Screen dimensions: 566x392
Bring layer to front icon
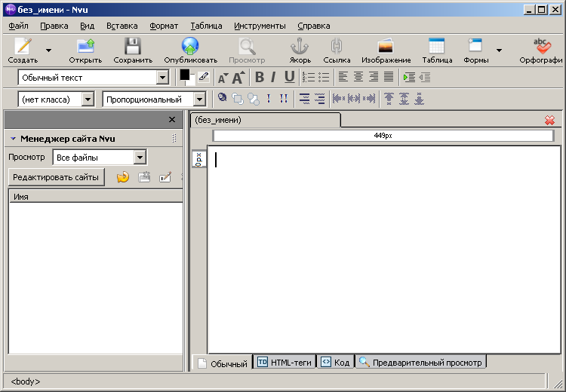pyautogui.click(x=254, y=99)
